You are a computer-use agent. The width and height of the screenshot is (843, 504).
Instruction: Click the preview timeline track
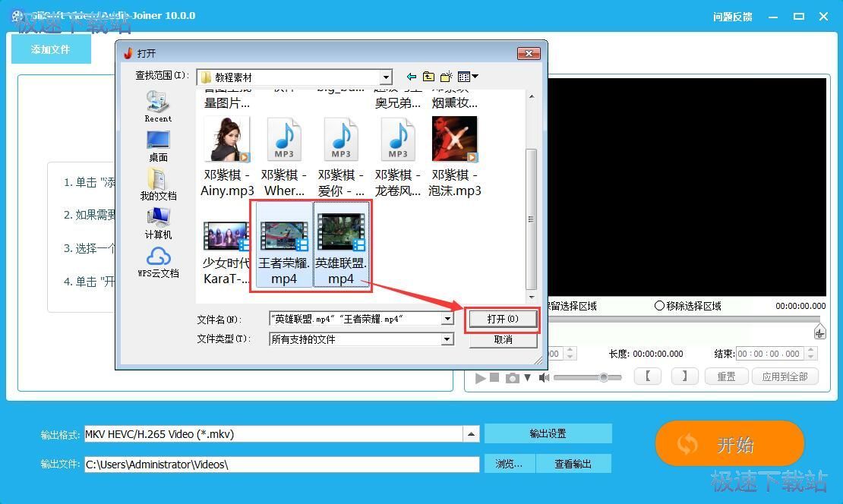[x=683, y=319]
